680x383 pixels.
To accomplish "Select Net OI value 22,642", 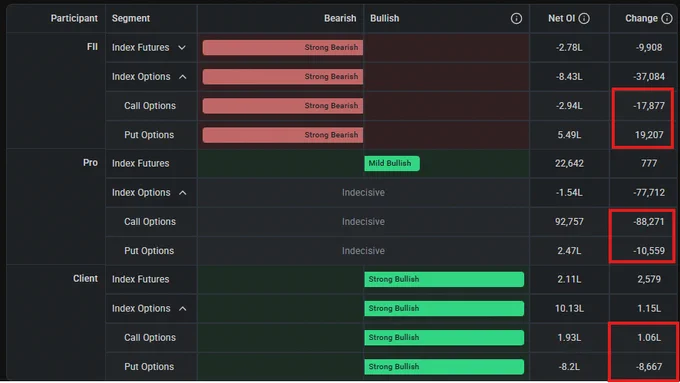I will 569,164.
